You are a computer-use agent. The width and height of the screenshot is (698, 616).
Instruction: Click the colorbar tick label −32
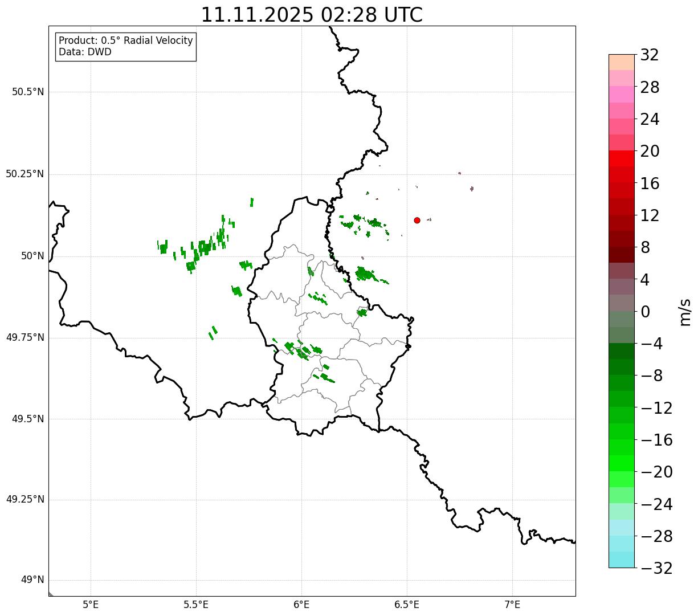(x=656, y=568)
